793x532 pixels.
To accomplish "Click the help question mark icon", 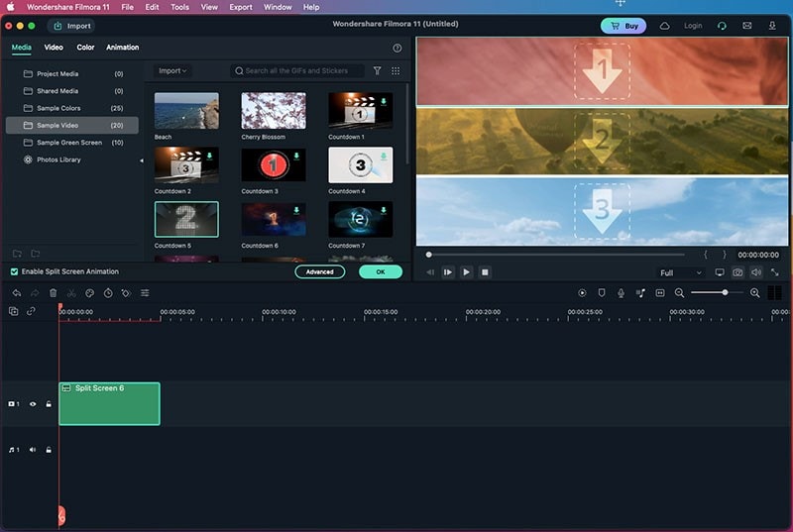I will tap(397, 48).
